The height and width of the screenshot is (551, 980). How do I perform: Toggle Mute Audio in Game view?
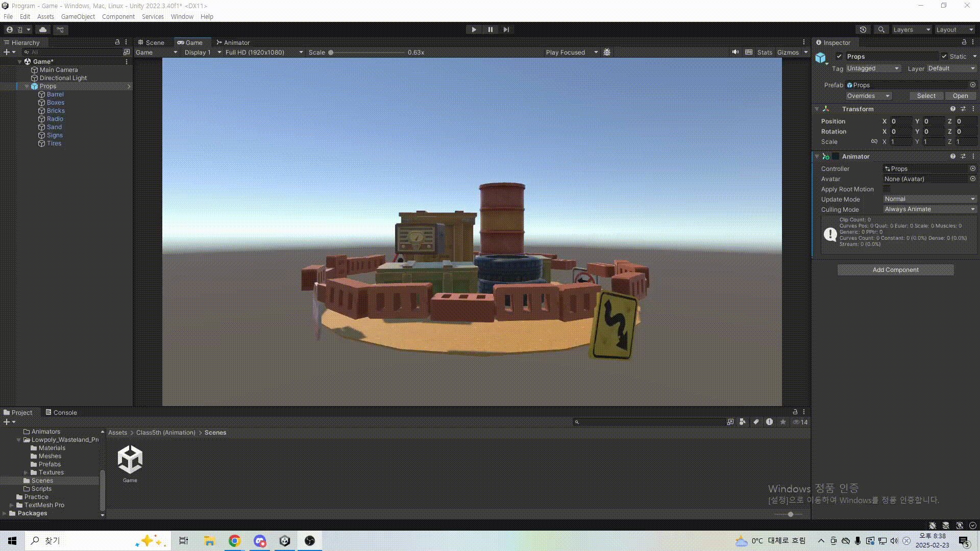[736, 52]
